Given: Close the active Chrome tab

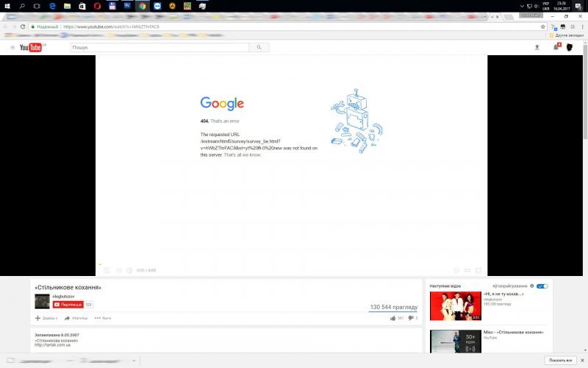Looking at the screenshot, I should (498, 17).
